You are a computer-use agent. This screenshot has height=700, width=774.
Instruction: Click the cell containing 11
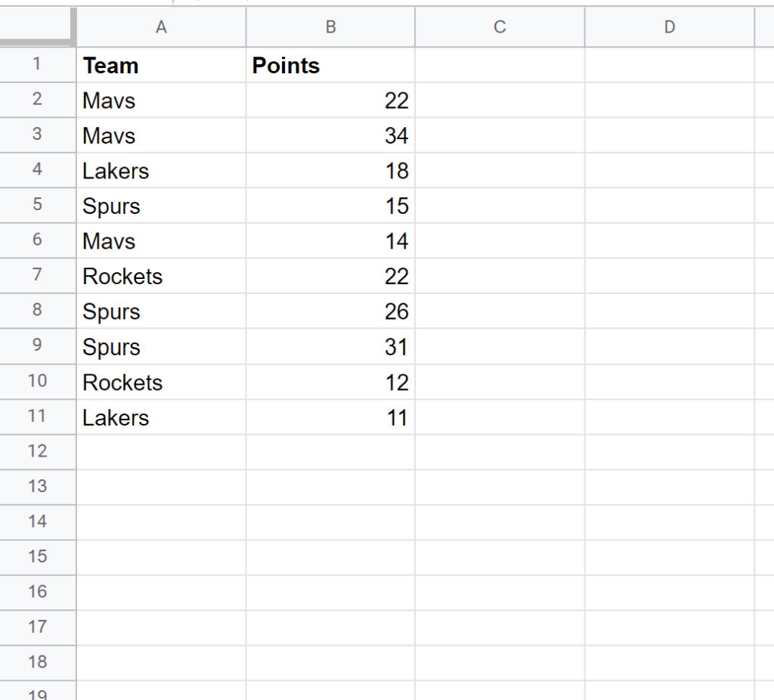[330, 417]
